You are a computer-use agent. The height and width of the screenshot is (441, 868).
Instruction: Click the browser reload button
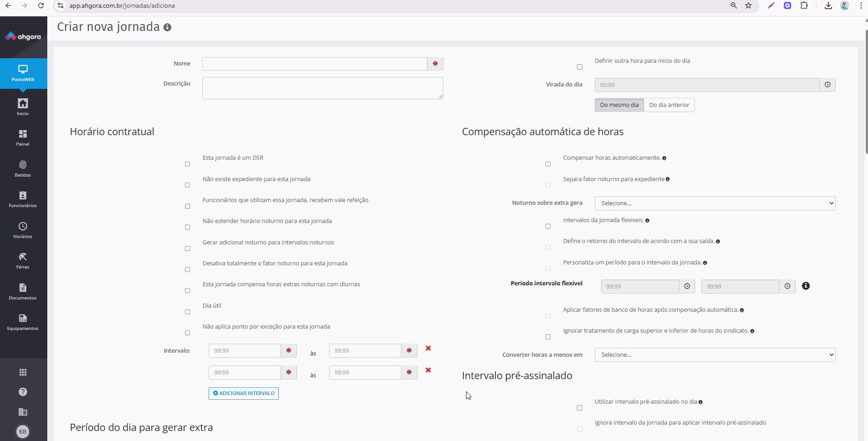tap(41, 5)
